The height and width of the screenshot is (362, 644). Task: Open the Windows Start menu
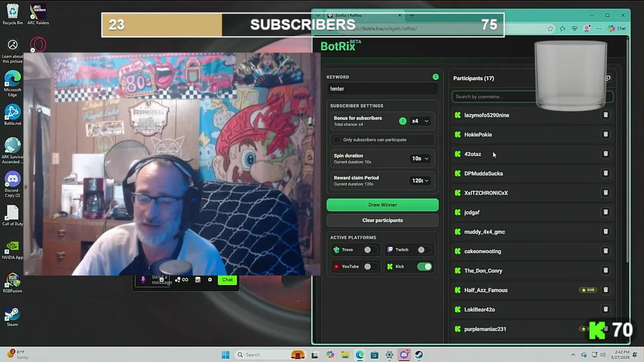[x=225, y=355]
